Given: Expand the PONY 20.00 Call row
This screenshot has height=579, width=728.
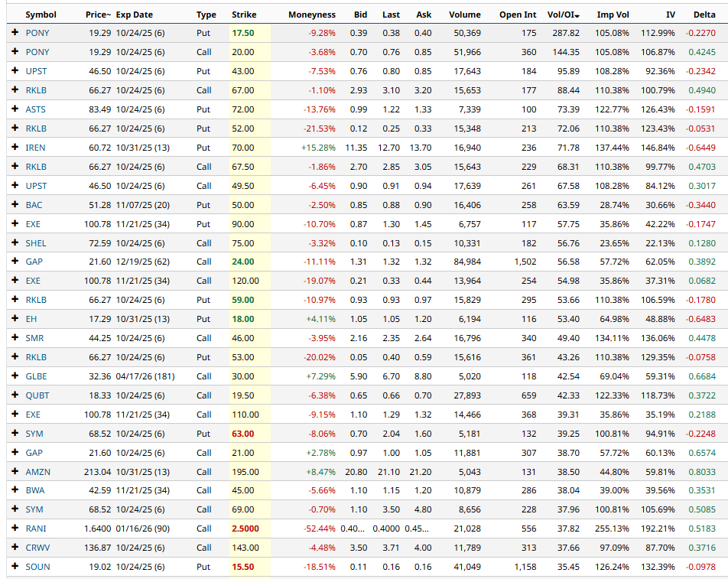Looking at the screenshot, I should click(15, 51).
